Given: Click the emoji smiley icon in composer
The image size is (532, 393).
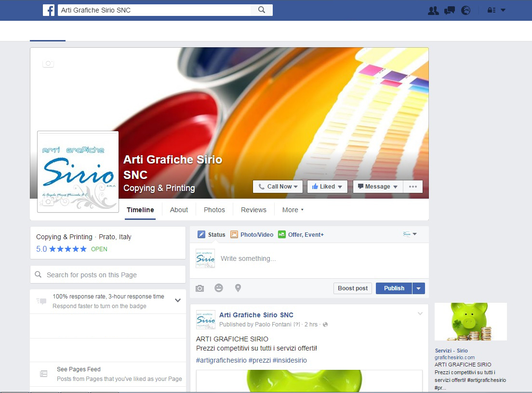Looking at the screenshot, I should (x=219, y=288).
